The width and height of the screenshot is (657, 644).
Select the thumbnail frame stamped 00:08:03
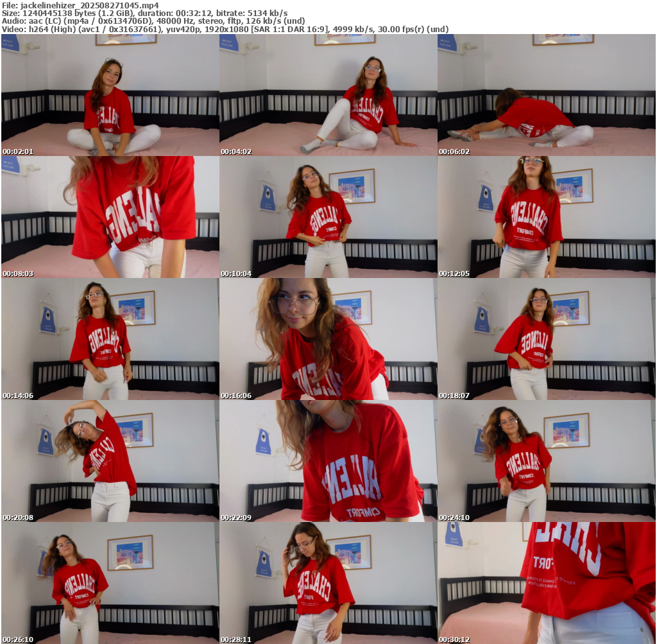click(x=110, y=217)
